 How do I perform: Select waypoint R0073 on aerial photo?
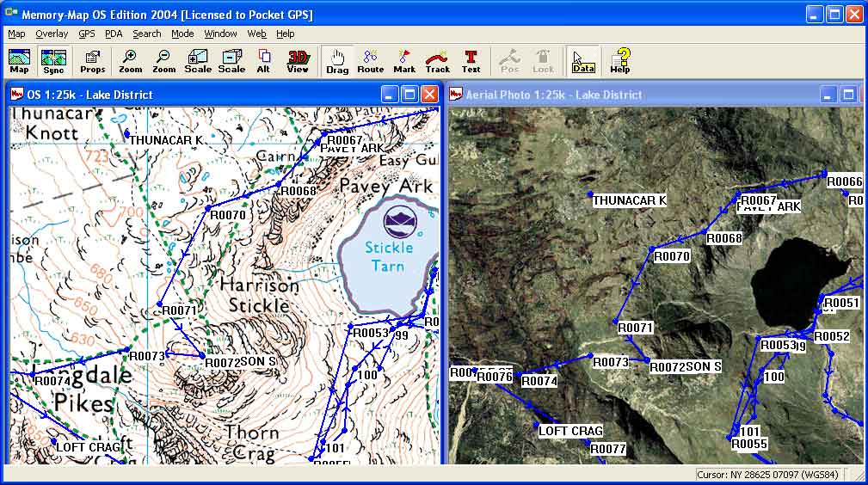(x=611, y=362)
